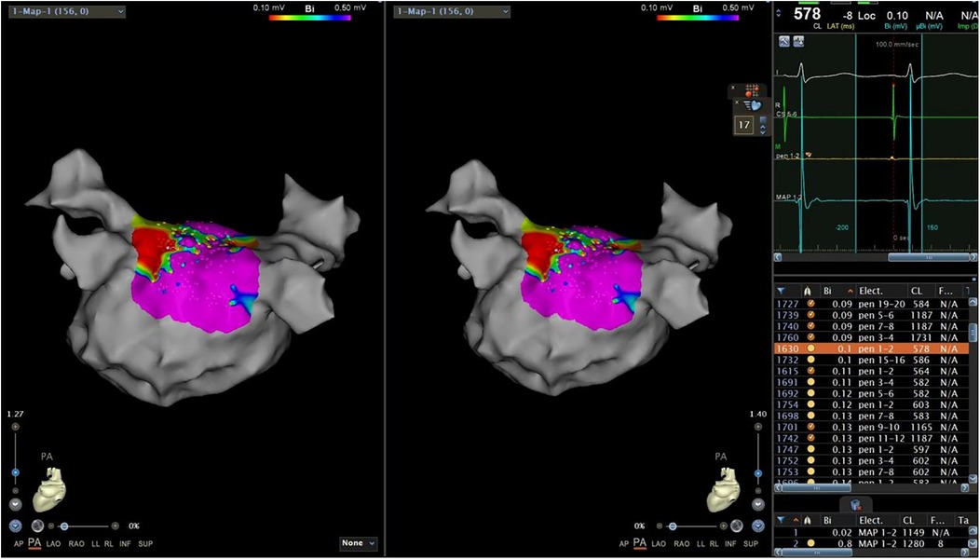The width and height of the screenshot is (980, 560).
Task: Select LAO view in left map
Action: [54, 544]
